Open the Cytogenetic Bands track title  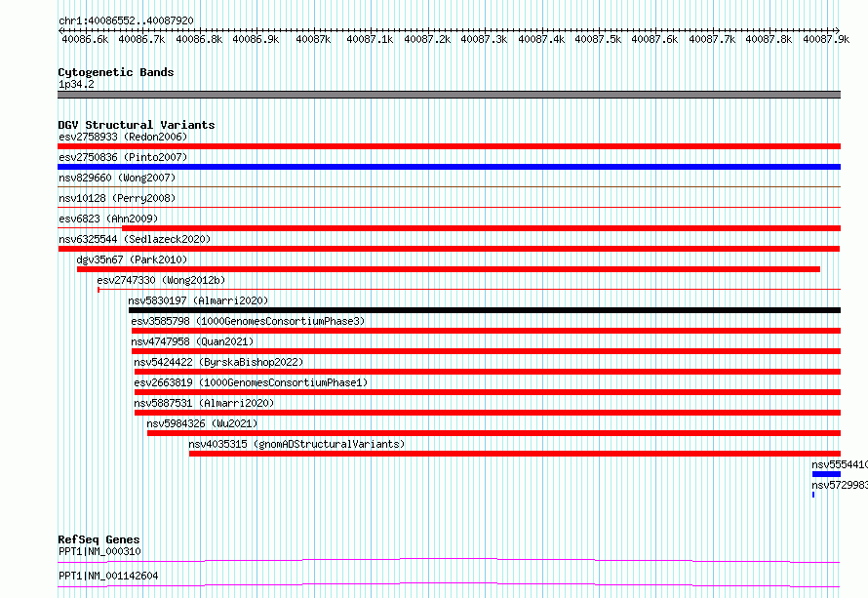click(x=116, y=72)
